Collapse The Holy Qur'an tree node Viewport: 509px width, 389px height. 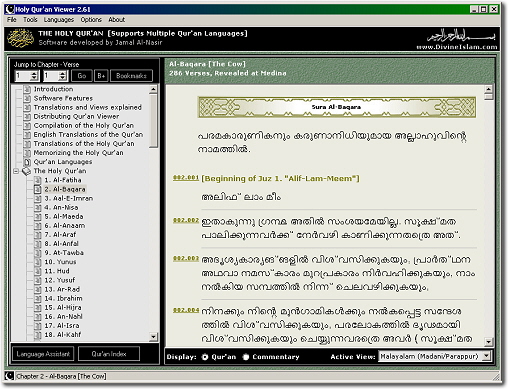point(16,171)
